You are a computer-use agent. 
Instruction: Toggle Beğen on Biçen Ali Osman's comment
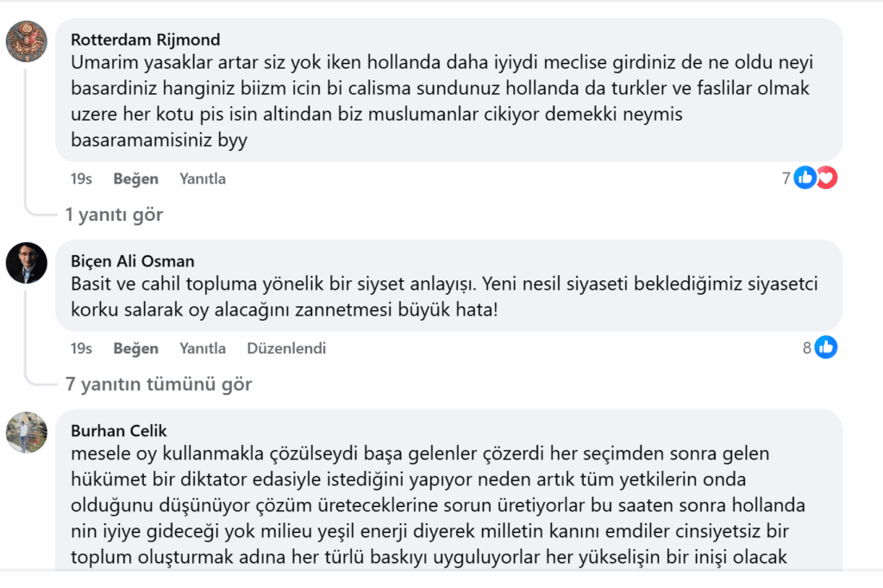(x=135, y=349)
